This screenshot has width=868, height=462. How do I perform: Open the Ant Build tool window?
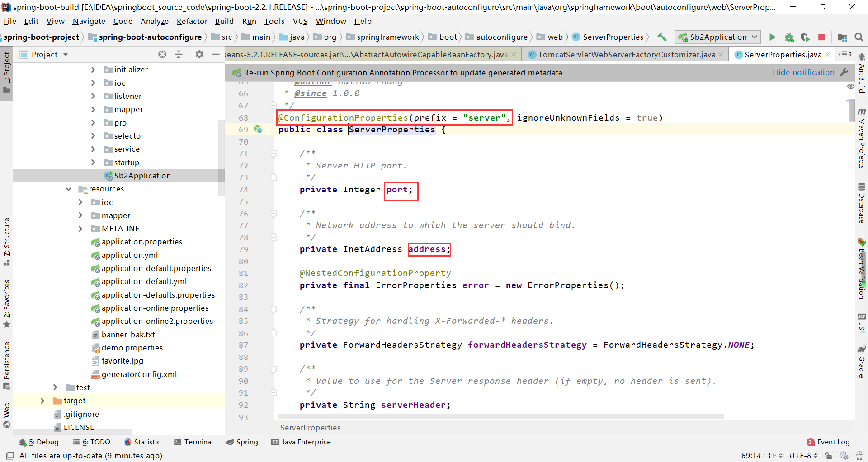click(x=862, y=73)
